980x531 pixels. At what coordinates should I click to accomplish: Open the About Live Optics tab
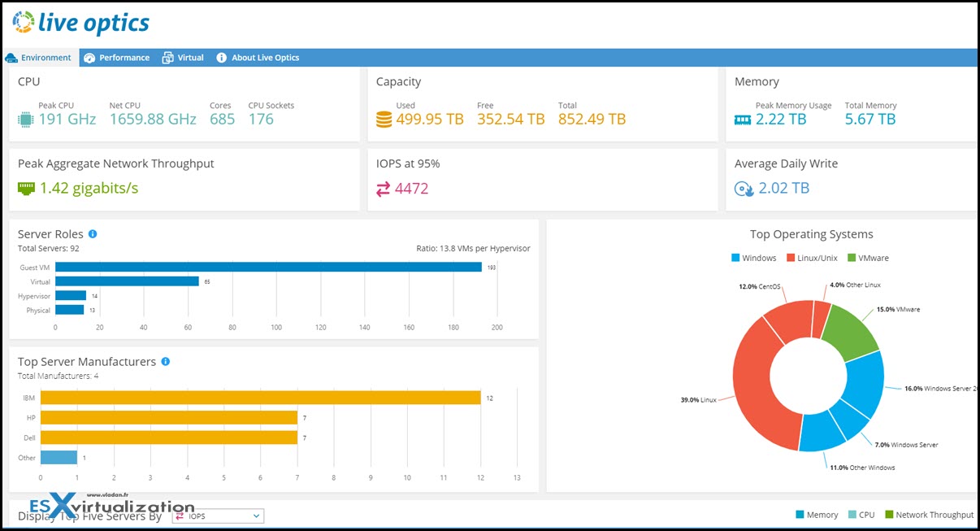pyautogui.click(x=260, y=57)
